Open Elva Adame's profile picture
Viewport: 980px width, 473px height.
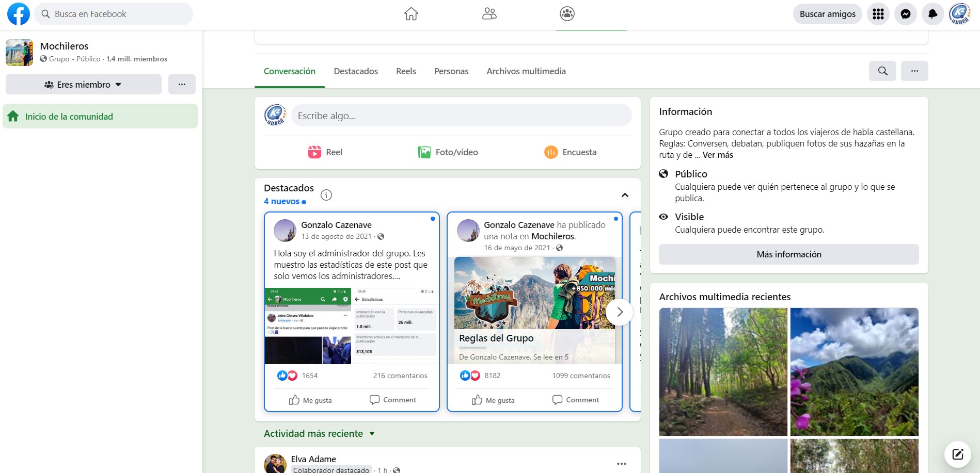pyautogui.click(x=275, y=464)
